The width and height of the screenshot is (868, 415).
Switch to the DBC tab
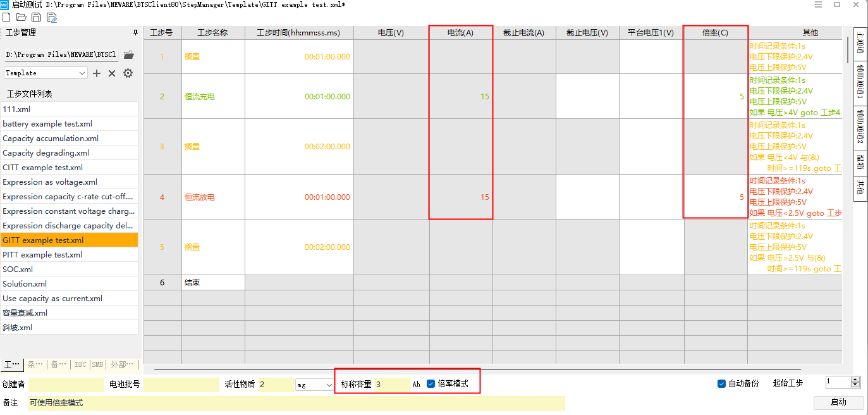pos(80,364)
